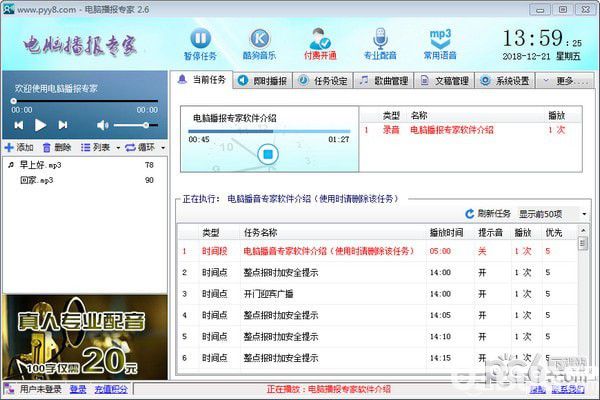Viewport: 600px width, 400px height.
Task: Expand the 更多 dropdown tab
Action: tap(565, 81)
